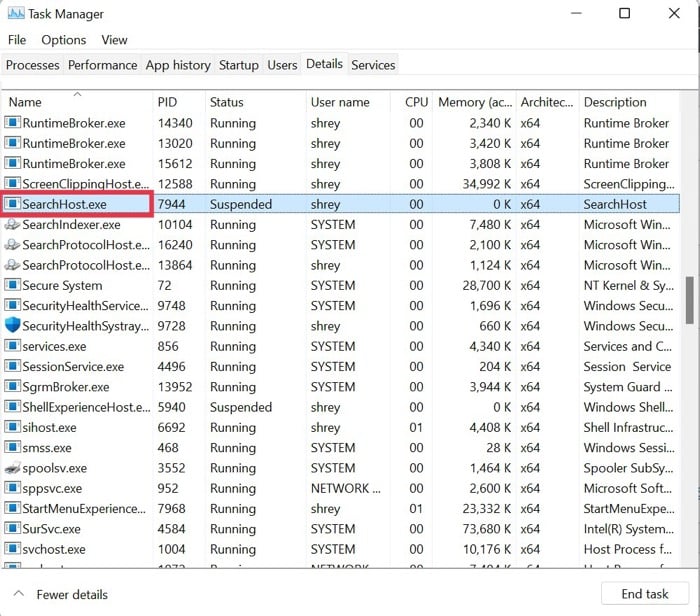Click the sihost.exe process icon
The width and height of the screenshot is (700, 616).
tap(12, 427)
